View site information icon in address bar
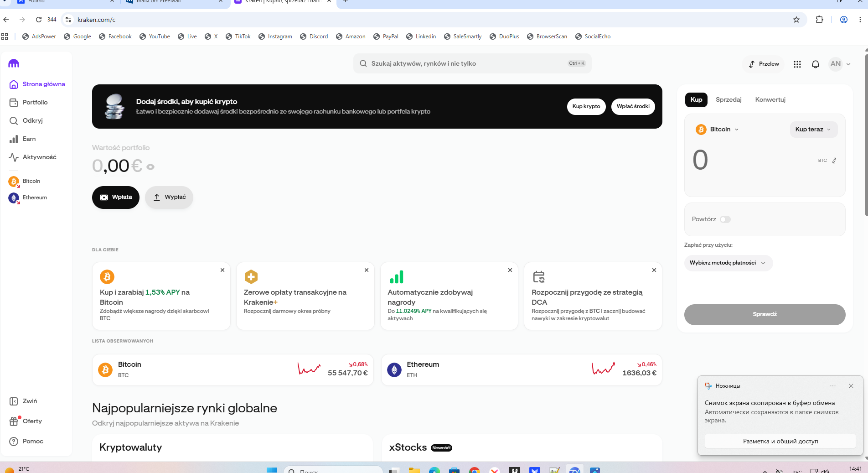868x473 pixels. point(68,20)
